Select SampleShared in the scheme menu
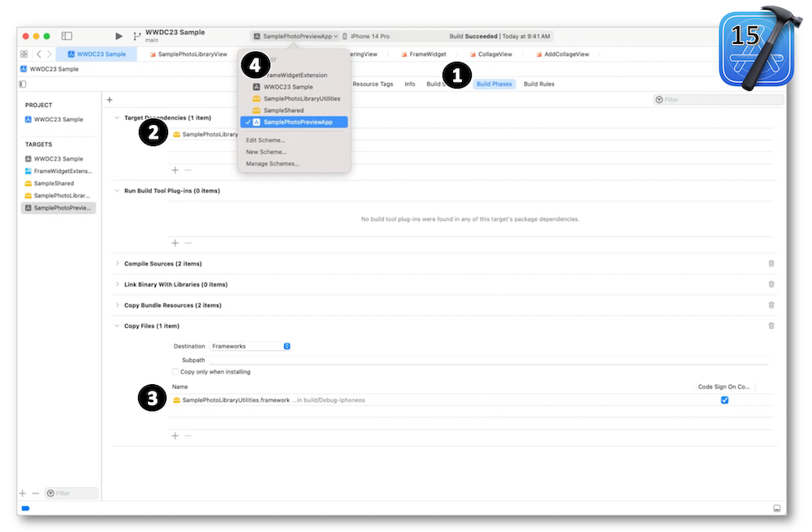The height and width of the screenshot is (532, 812). coord(294,110)
